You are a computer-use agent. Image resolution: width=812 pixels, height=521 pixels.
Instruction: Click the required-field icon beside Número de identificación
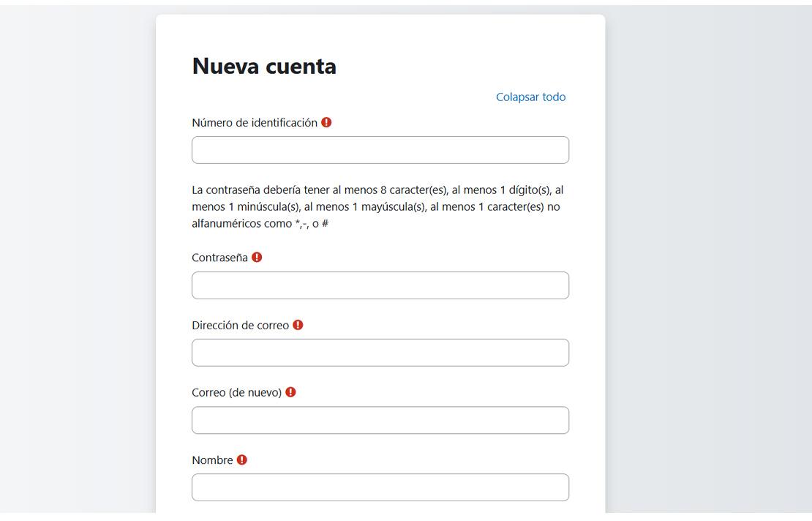coord(325,122)
